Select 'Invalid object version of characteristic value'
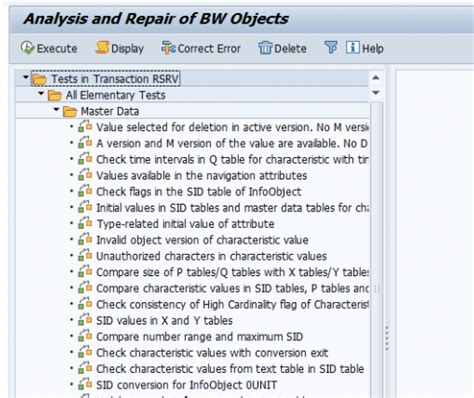The height and width of the screenshot is (398, 474). pos(202,240)
